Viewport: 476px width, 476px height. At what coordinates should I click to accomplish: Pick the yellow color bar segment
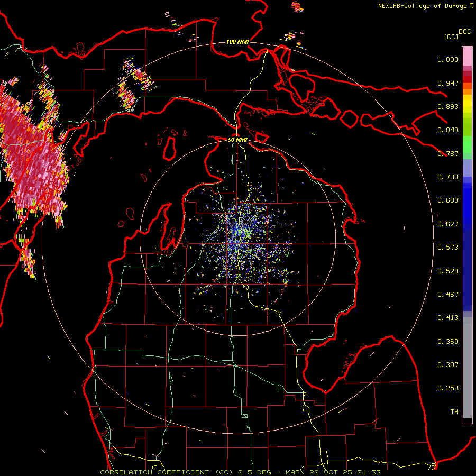[x=467, y=104]
